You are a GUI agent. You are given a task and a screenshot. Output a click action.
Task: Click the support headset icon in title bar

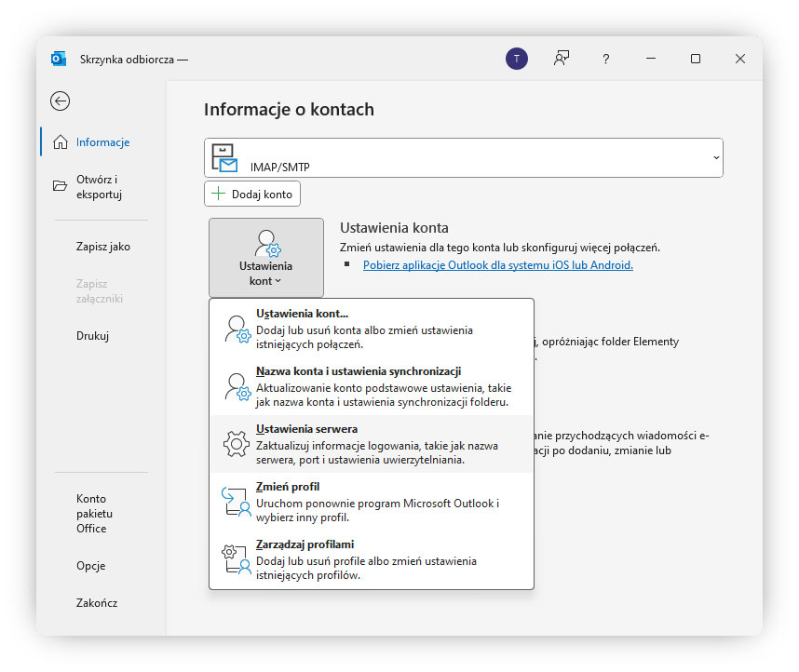[561, 58]
